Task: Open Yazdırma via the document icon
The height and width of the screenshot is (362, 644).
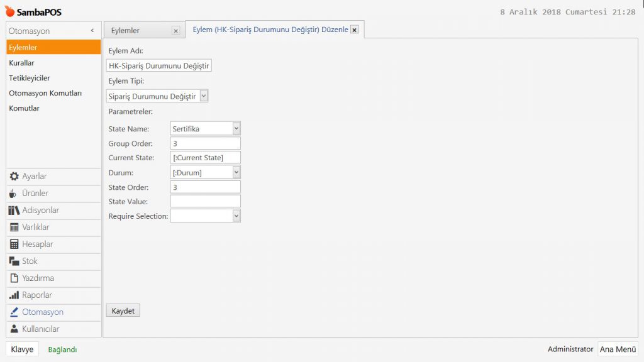Action: coord(14,278)
